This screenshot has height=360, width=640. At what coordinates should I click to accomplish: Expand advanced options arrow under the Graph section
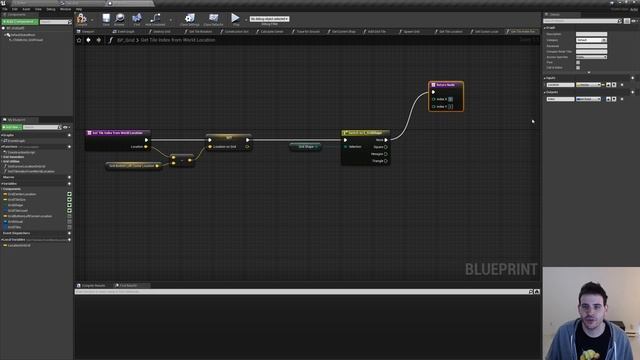coord(589,72)
